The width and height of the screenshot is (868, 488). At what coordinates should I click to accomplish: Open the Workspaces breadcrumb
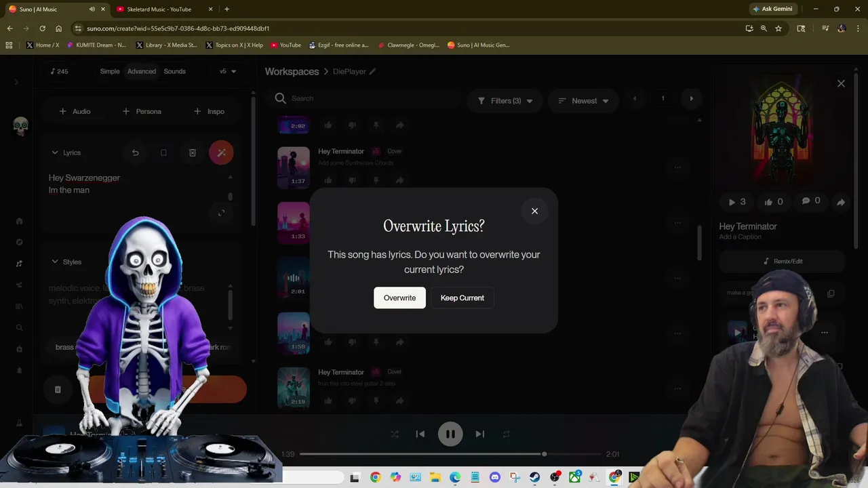[292, 71]
